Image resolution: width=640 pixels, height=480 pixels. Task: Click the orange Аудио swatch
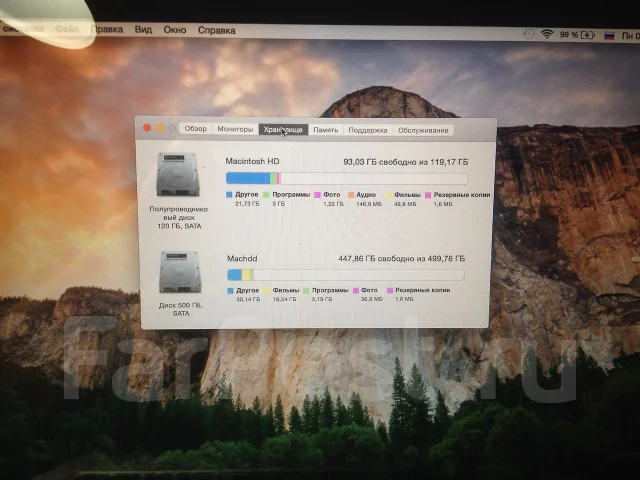coord(351,195)
